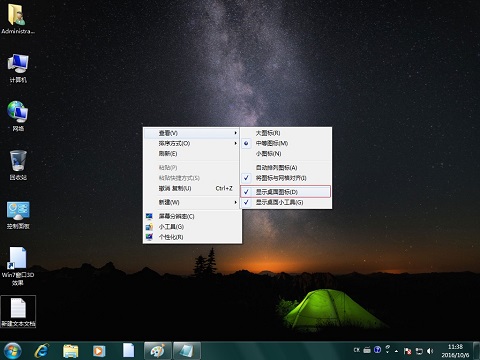Open the Windows Start orb

pyautogui.click(x=13, y=351)
